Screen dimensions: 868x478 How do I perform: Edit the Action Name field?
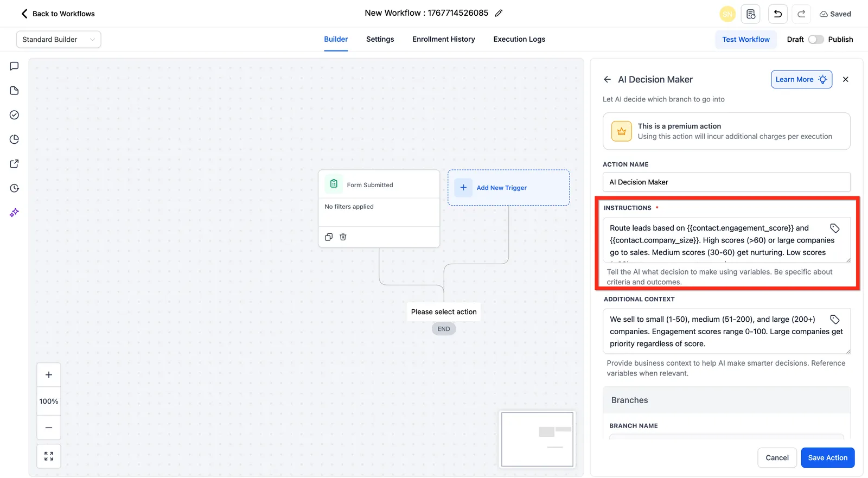pos(726,182)
